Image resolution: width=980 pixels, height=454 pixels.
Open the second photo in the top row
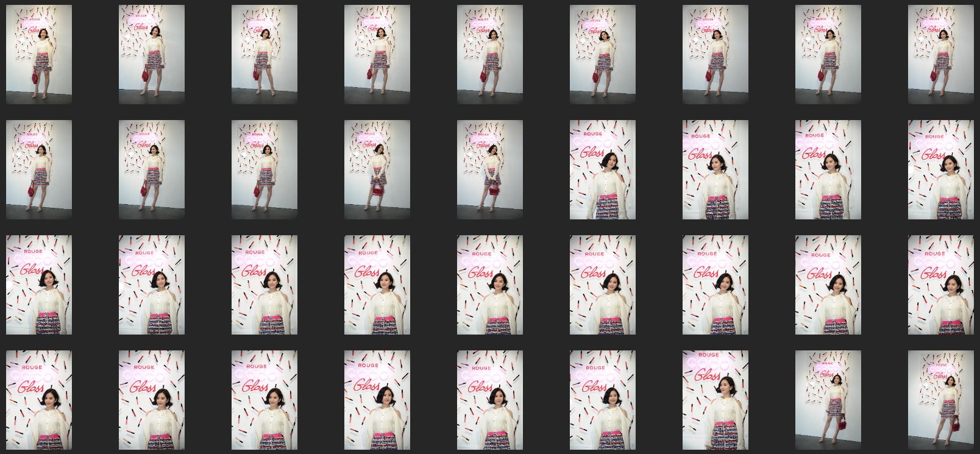coord(152,55)
